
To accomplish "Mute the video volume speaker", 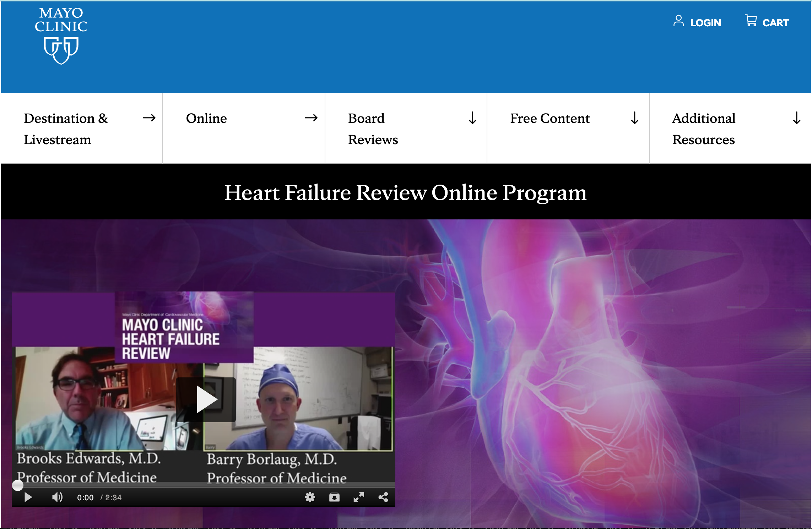I will (x=57, y=497).
